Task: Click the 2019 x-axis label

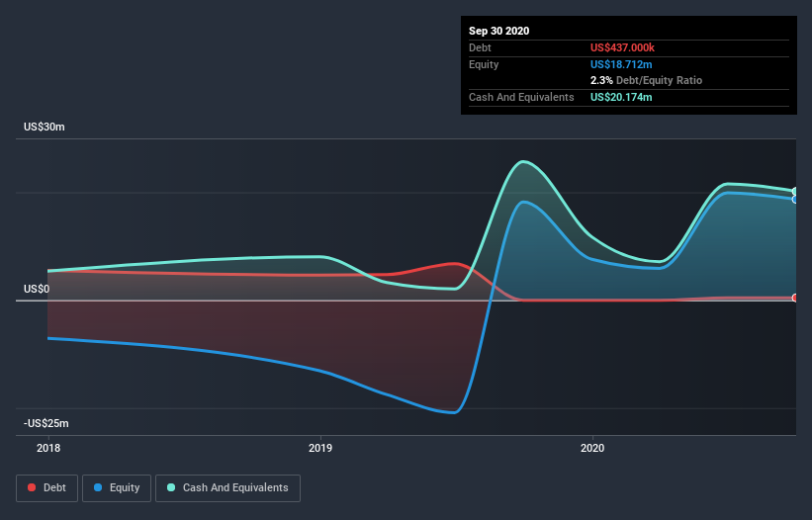Action: click(x=320, y=448)
